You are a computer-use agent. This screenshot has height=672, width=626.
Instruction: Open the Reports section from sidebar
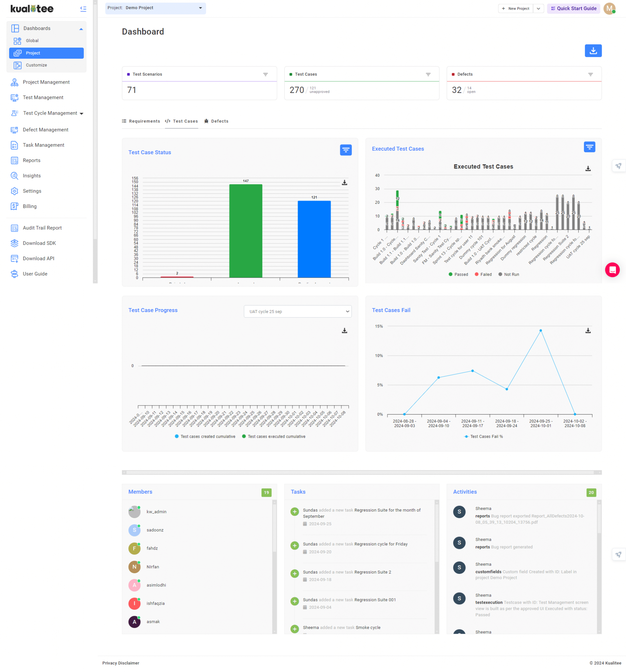click(x=31, y=160)
